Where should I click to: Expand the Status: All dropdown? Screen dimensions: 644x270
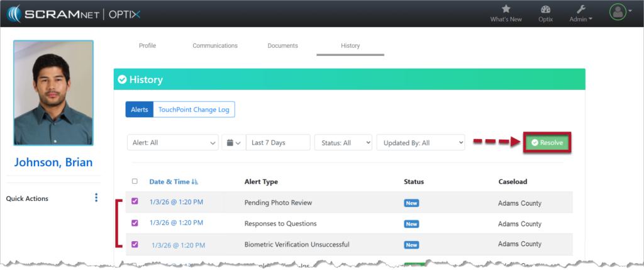343,143
